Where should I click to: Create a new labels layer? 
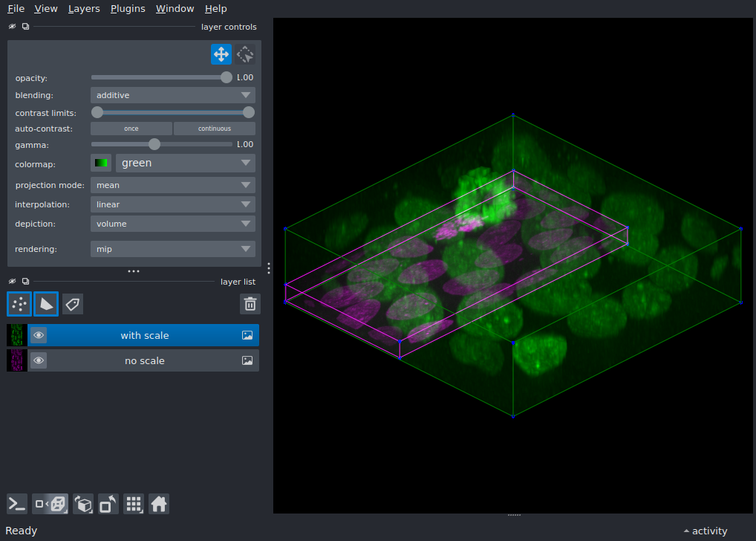(73, 303)
